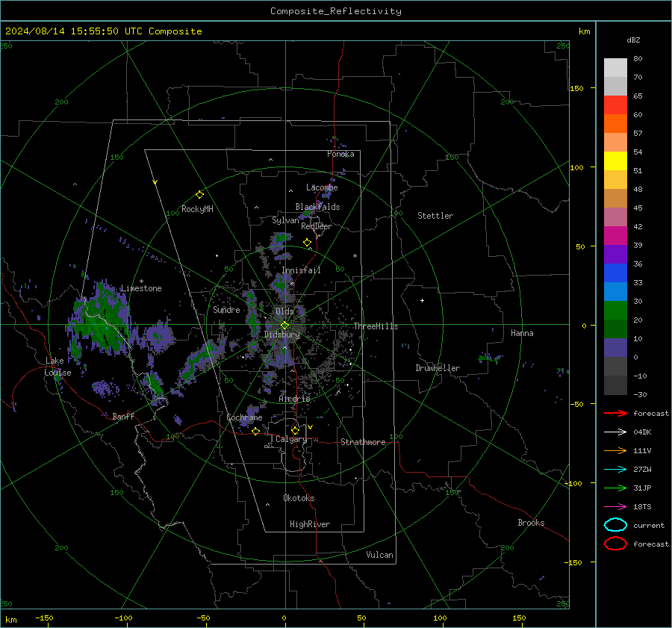Click the Hanna town label

pos(522,333)
